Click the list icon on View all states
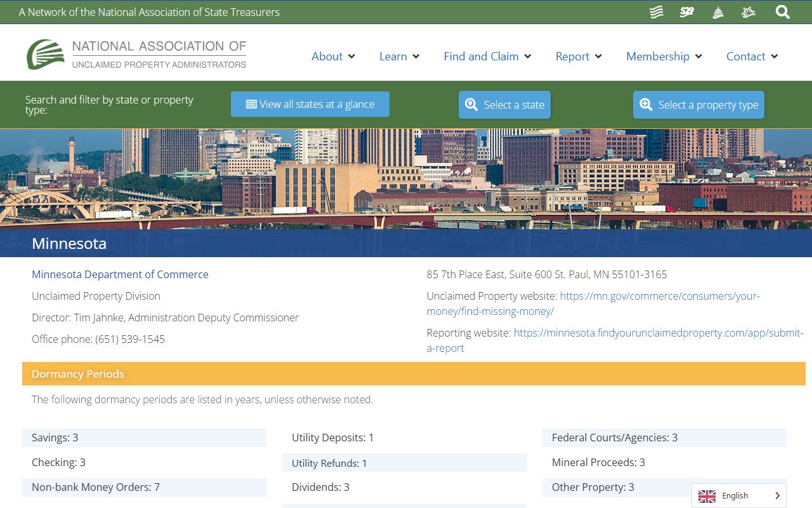Screen dimensions: 812x508 (251, 104)
